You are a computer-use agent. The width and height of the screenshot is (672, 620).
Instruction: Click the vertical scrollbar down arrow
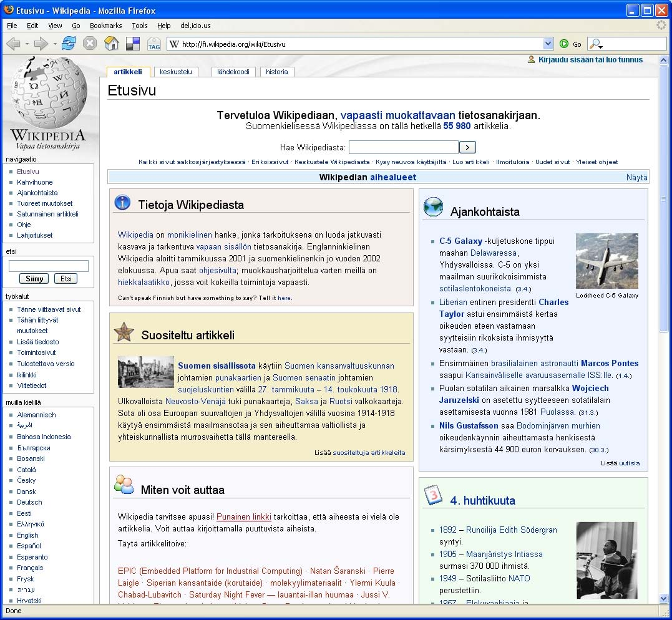pyautogui.click(x=663, y=599)
